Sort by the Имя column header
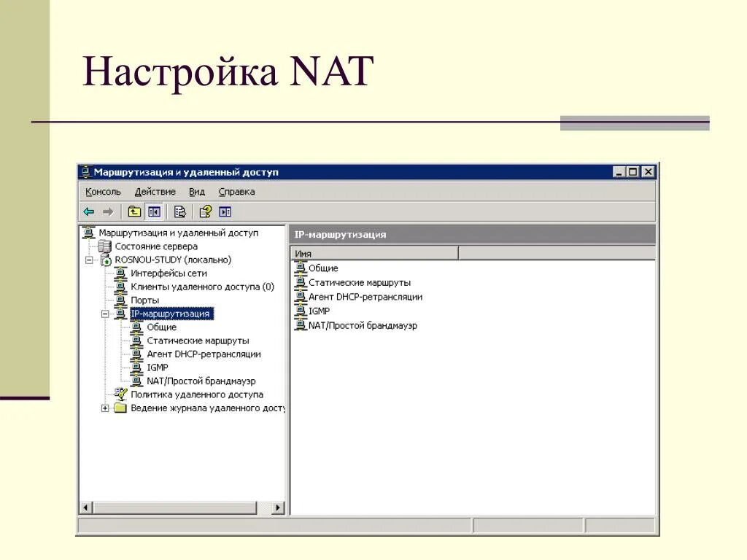The height and width of the screenshot is (560, 747). 374,253
